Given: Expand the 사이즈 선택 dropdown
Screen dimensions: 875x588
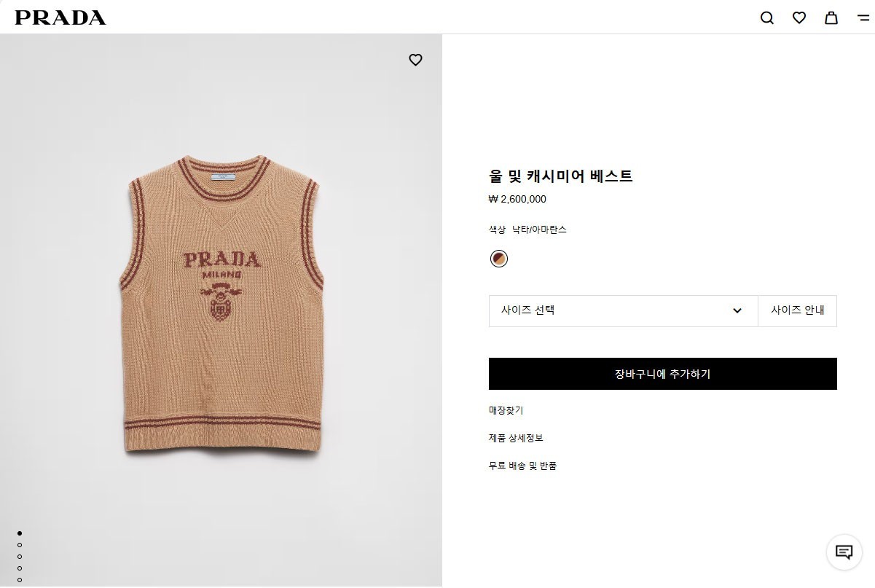Looking at the screenshot, I should (623, 310).
